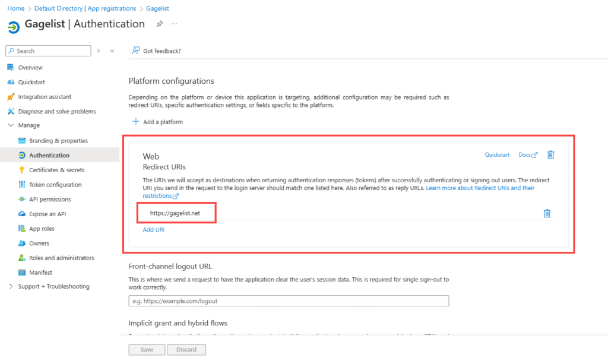Open the Manifest page from sidebar
Image resolution: width=608 pixels, height=364 pixels.
pos(40,273)
